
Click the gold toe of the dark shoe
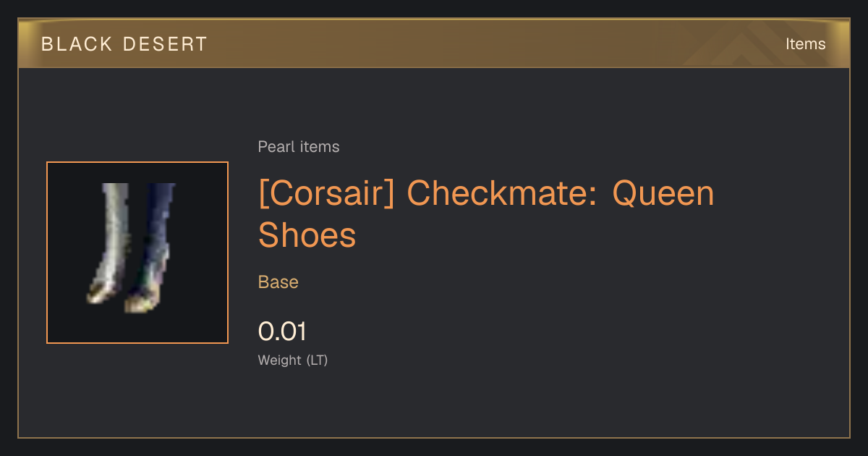click(139, 304)
